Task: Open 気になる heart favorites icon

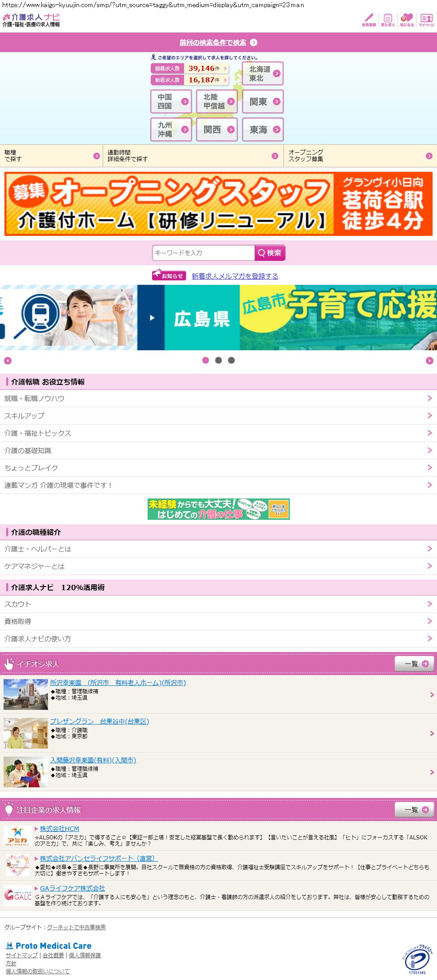Action: [x=407, y=20]
